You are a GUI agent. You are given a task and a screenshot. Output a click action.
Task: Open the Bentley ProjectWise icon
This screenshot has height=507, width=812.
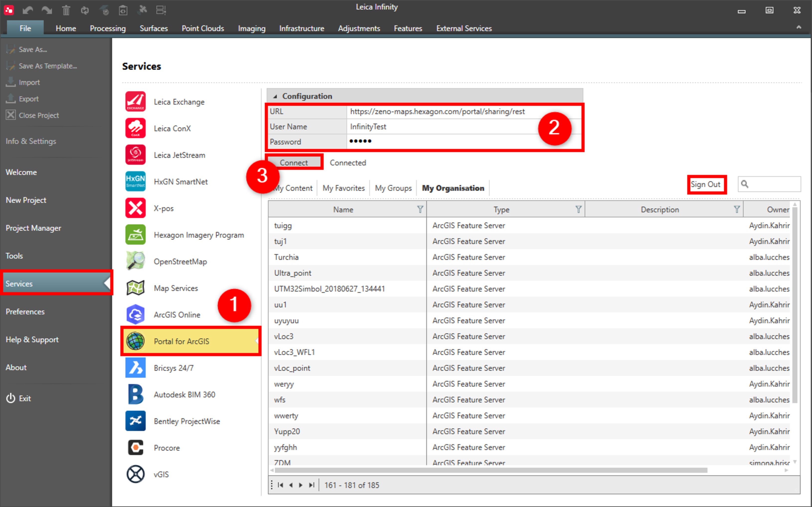pos(135,421)
